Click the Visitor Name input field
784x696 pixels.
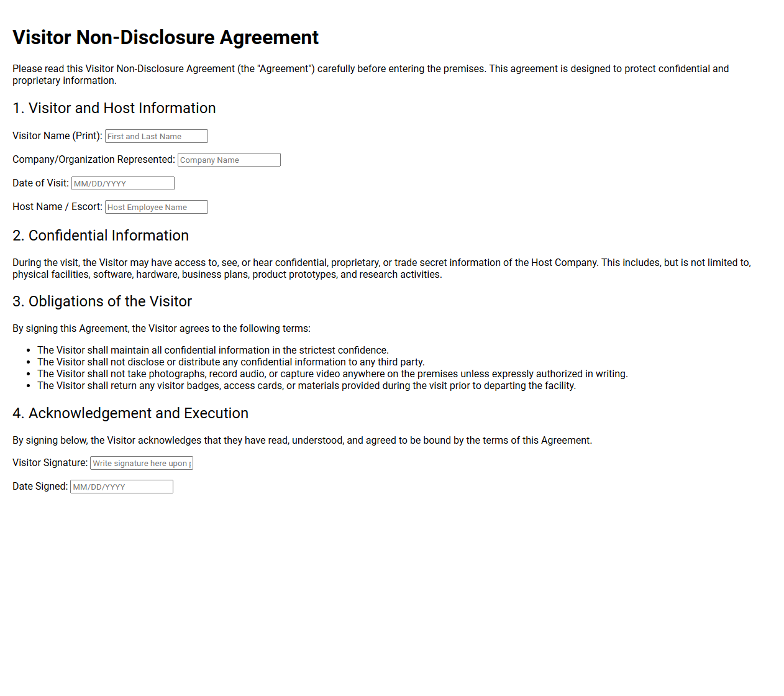pos(157,136)
